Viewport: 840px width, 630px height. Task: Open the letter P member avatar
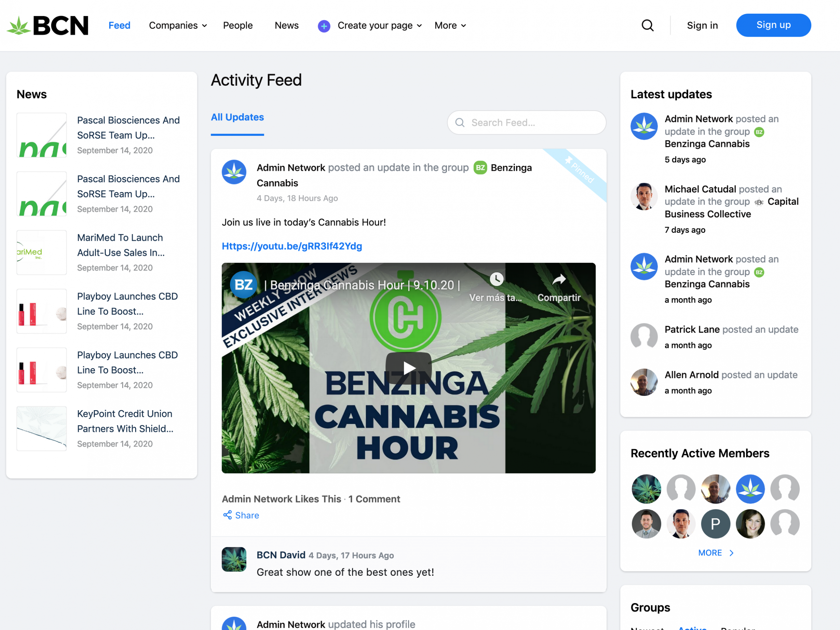pyautogui.click(x=715, y=524)
